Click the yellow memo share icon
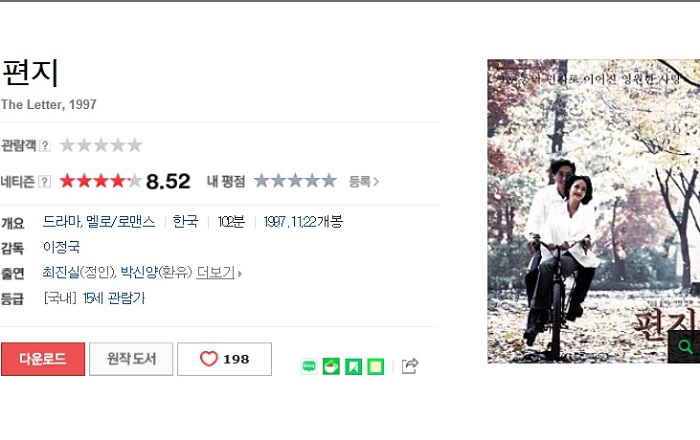Screen dimensions: 700x440 click(375, 366)
